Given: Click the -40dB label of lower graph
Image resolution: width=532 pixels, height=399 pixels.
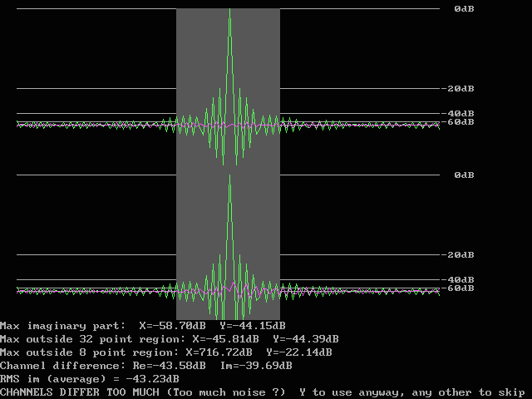Looking at the screenshot, I should pyautogui.click(x=457, y=279).
